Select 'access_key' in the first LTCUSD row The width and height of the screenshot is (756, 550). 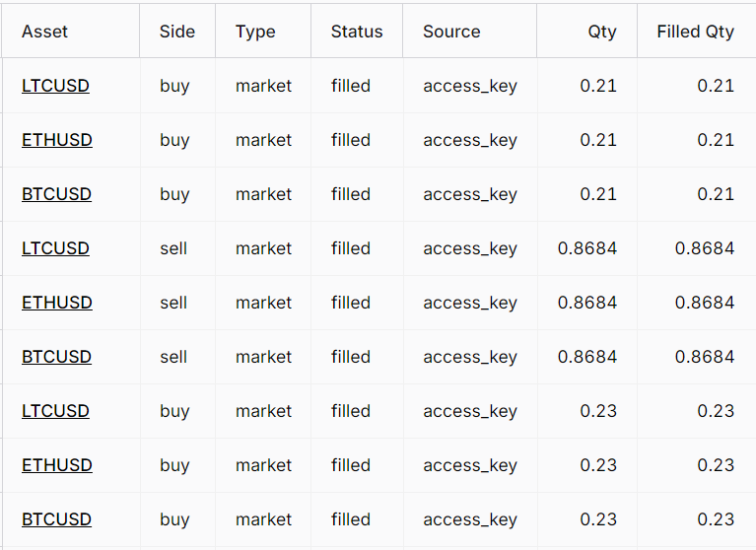470,86
